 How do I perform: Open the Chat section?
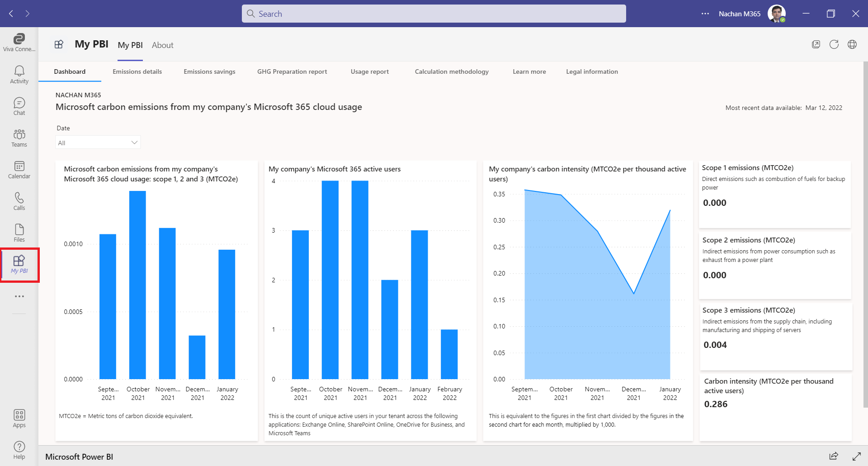point(19,106)
